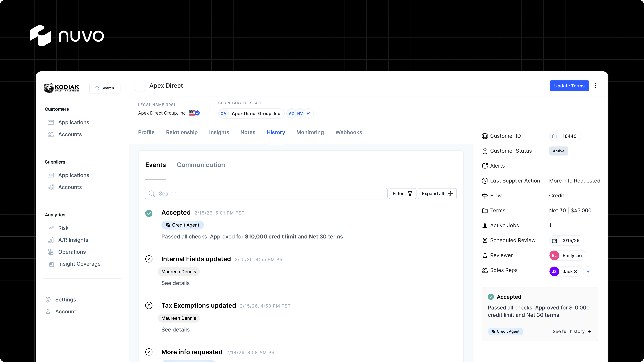Click the events Search input field
The height and width of the screenshot is (362, 644).
tap(266, 194)
